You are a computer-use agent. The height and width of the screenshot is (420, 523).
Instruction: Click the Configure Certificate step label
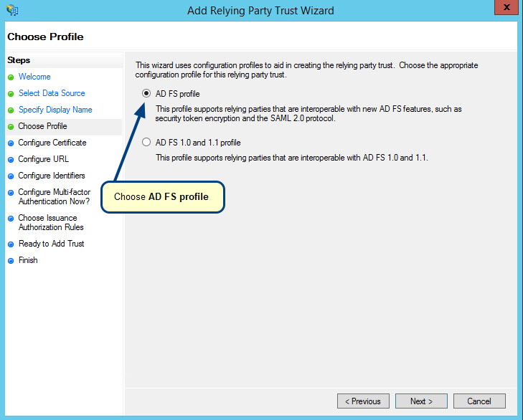(x=52, y=143)
